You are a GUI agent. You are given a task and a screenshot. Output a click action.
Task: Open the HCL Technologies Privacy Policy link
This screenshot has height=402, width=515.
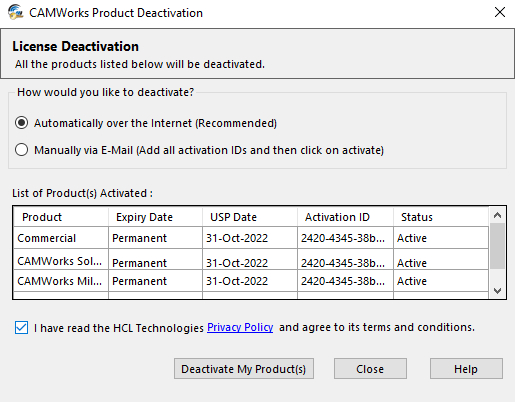click(240, 327)
